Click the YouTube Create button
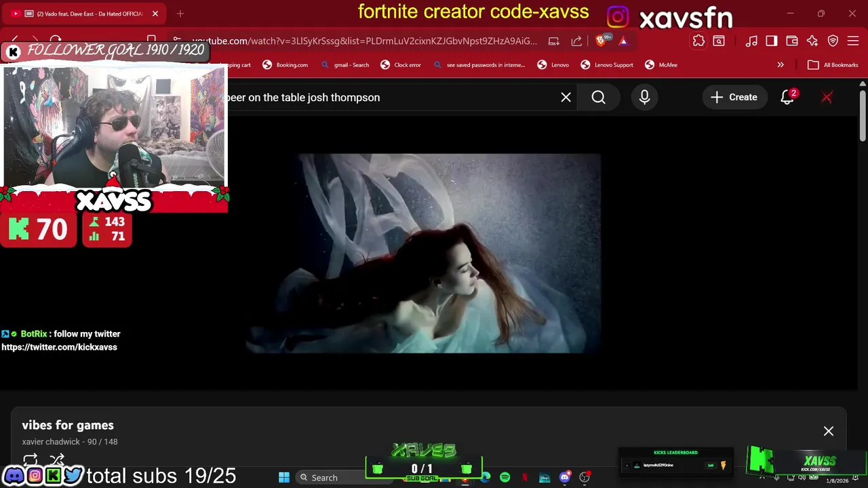Viewport: 868px width, 488px height. coord(734,98)
